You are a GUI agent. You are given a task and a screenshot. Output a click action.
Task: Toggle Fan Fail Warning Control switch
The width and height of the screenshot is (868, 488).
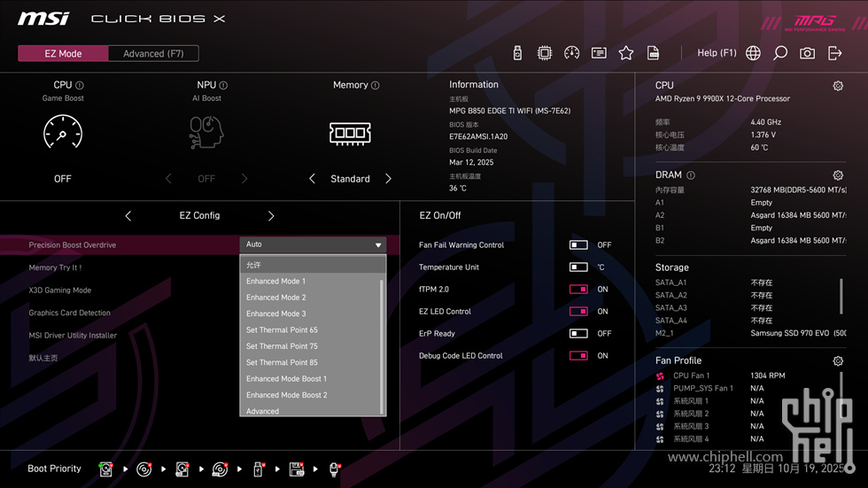pyautogui.click(x=578, y=245)
